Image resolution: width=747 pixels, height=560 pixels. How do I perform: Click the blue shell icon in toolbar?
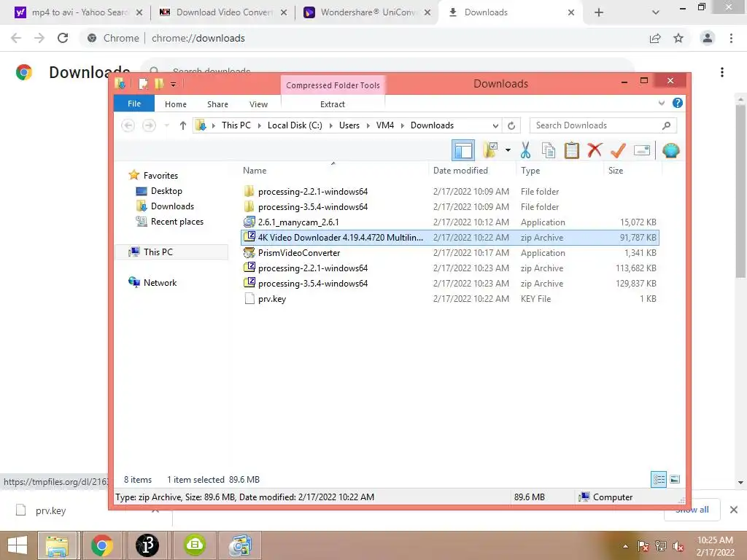tap(671, 150)
